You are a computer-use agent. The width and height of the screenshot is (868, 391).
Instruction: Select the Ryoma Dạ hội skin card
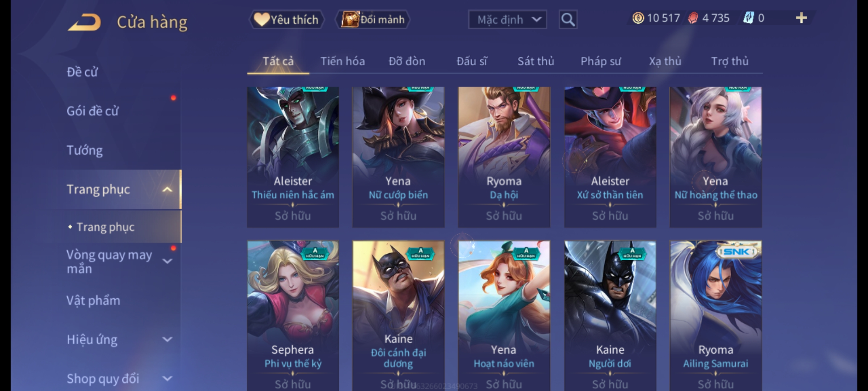point(504,157)
